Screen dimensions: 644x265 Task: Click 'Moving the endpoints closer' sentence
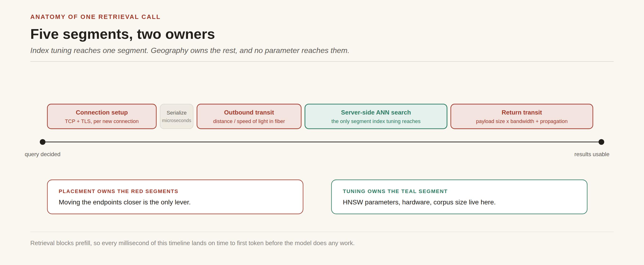125,202
